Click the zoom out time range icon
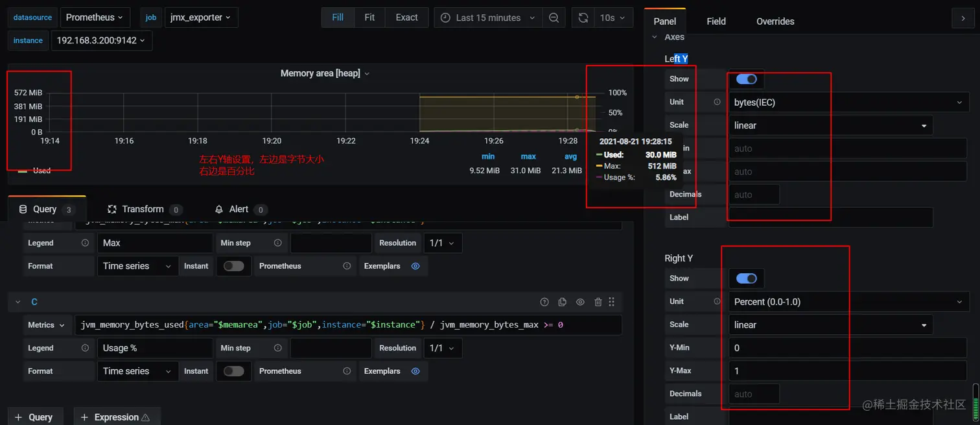The image size is (980, 425). (554, 18)
